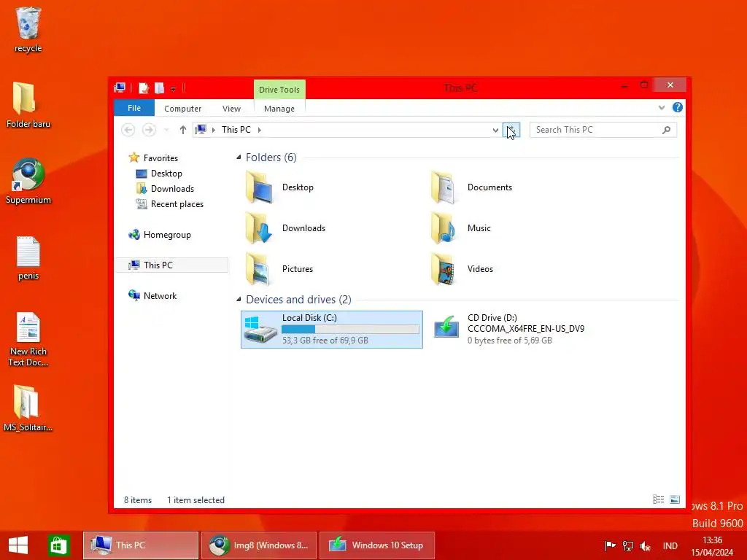Select This PC in the navigation pane

point(171,265)
